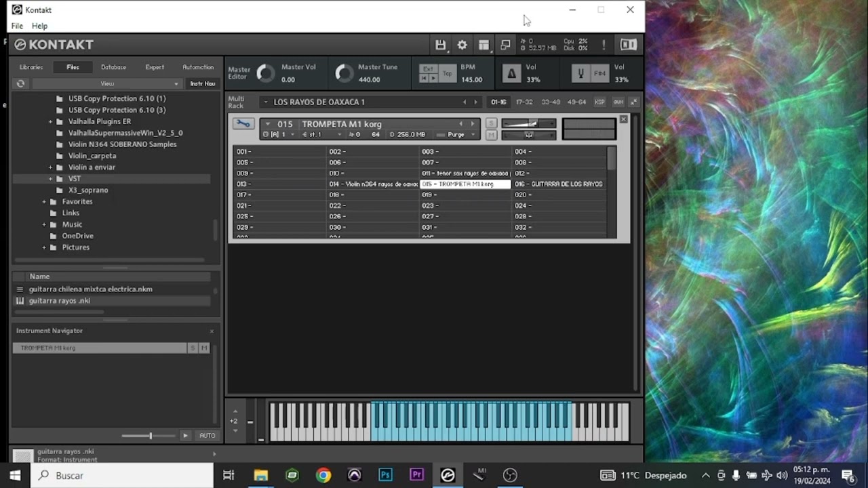Show rack page 33-48
The width and height of the screenshot is (868, 488).
point(551,102)
